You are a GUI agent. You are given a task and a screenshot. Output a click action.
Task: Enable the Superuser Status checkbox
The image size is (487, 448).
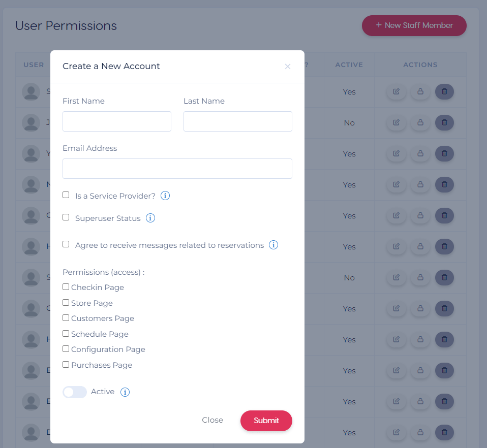(66, 217)
